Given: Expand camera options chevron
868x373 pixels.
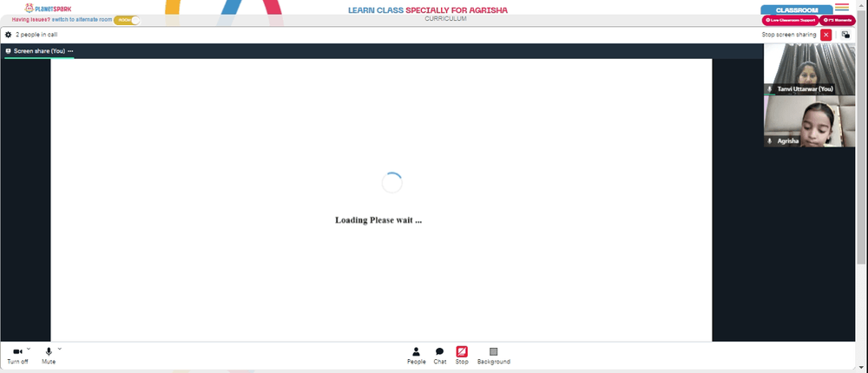Looking at the screenshot, I should (29, 349).
